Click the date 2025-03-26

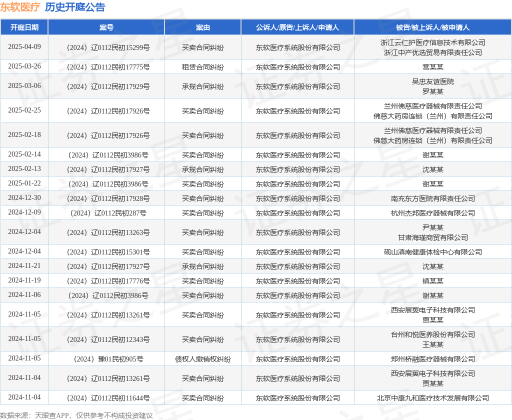[x=24, y=66]
